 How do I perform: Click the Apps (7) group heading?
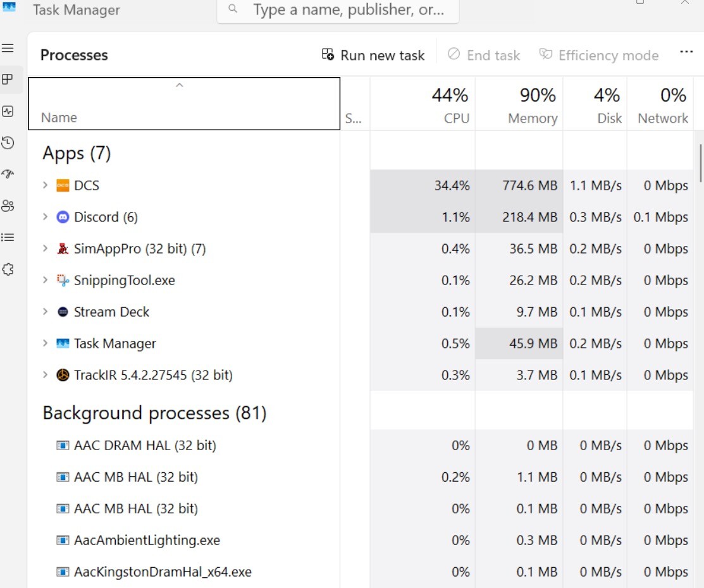point(77,154)
